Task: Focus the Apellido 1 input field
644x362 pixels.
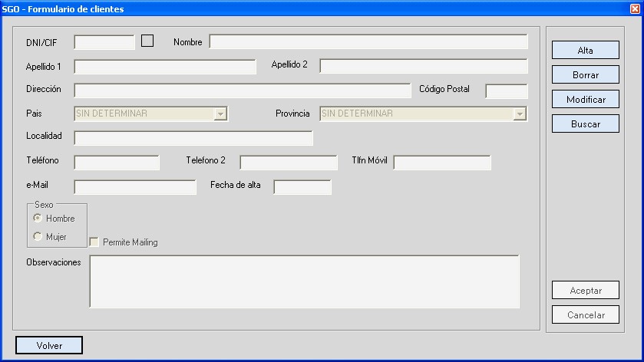Action: [x=165, y=67]
